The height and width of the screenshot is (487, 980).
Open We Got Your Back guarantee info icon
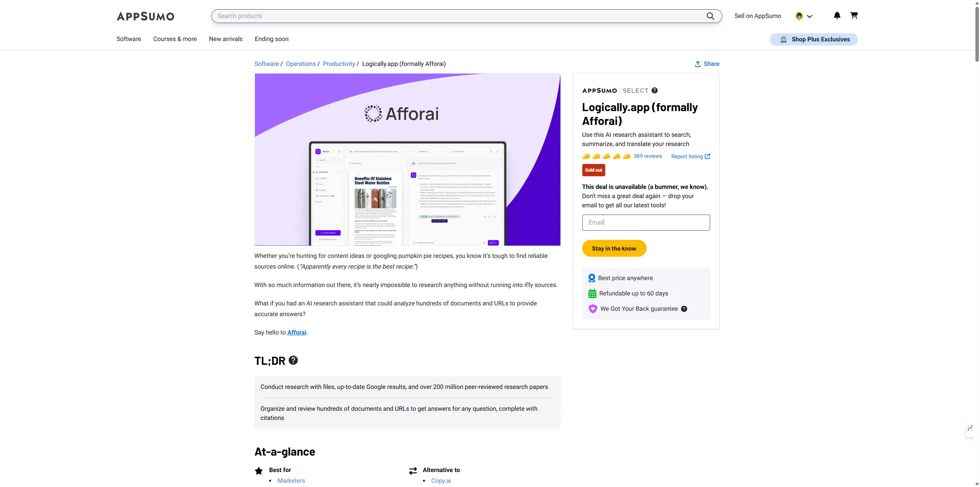click(684, 309)
